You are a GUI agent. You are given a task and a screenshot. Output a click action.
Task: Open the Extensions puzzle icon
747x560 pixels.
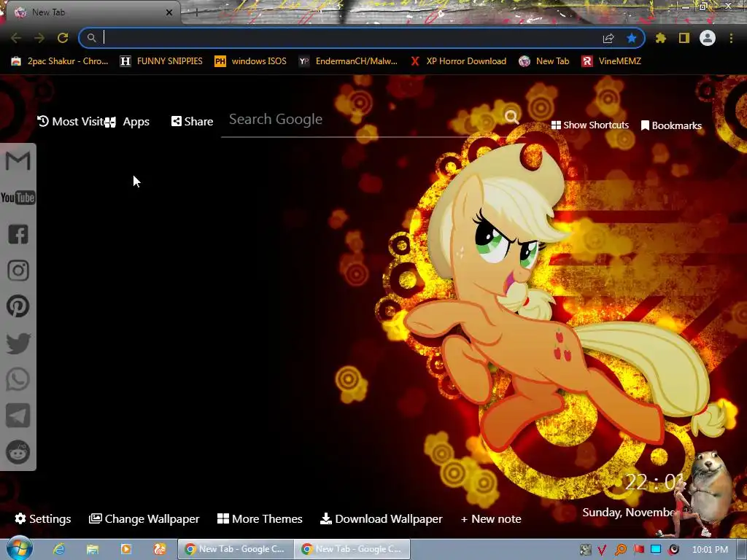(661, 38)
